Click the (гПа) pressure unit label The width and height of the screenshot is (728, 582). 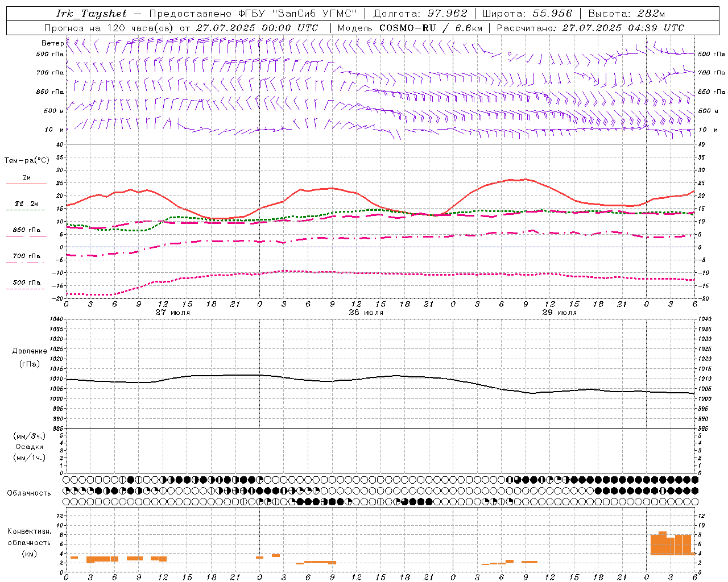[29, 364]
